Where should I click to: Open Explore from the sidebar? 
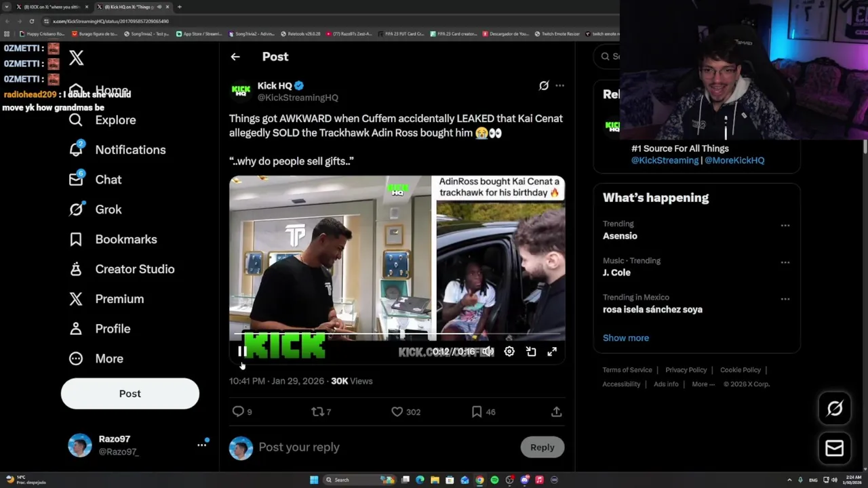[x=102, y=120]
